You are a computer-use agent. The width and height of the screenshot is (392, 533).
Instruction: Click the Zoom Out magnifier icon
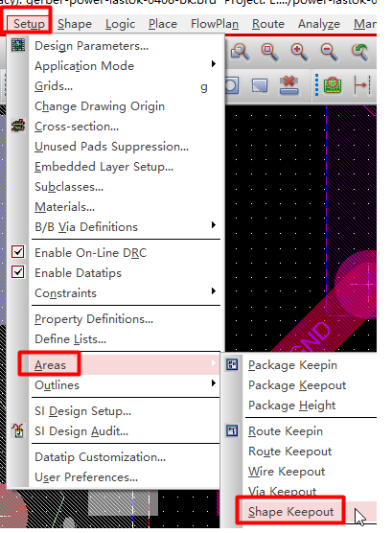[329, 53]
